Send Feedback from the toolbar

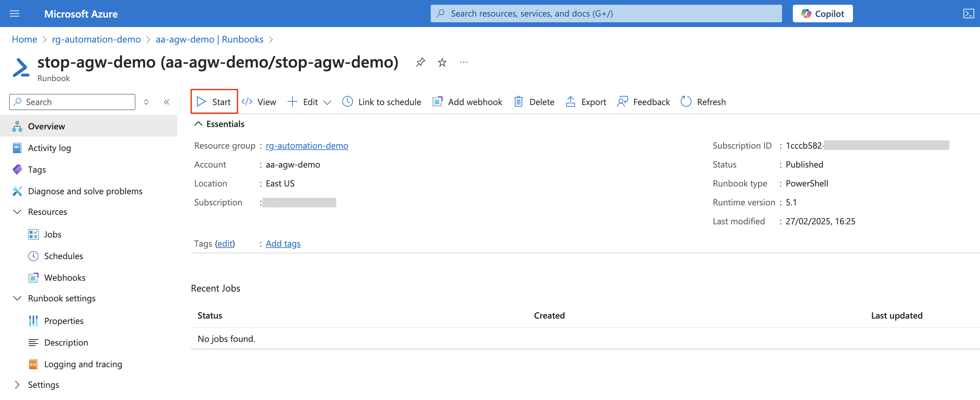[643, 102]
